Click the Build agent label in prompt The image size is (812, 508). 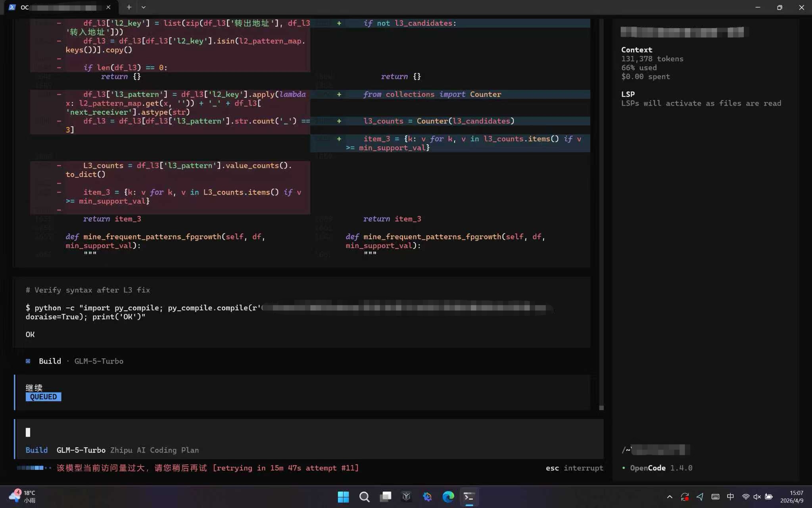(36, 450)
